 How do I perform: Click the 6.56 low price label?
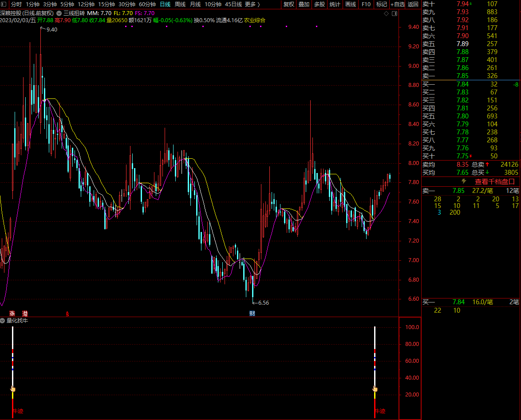click(x=264, y=303)
